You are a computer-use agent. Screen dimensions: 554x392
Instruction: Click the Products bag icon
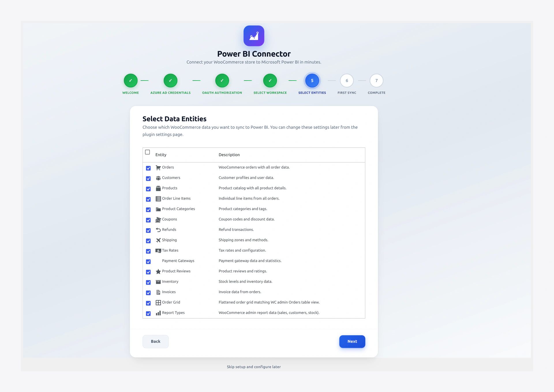pyautogui.click(x=158, y=188)
